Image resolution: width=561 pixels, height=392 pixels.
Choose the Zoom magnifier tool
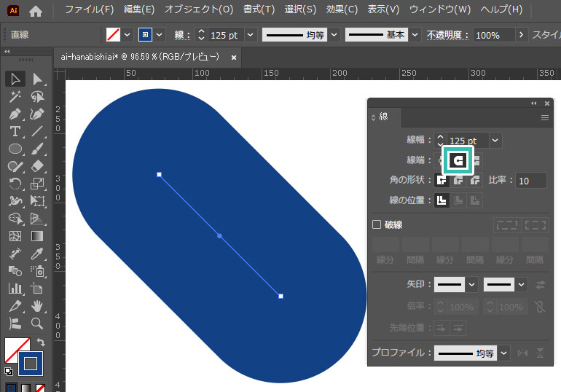coord(37,323)
